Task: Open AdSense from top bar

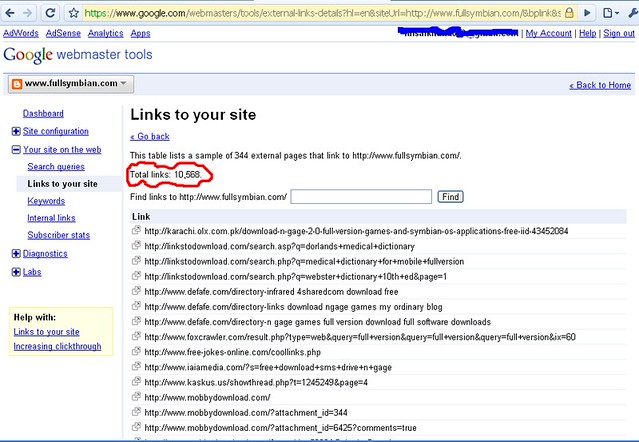Action: point(63,33)
